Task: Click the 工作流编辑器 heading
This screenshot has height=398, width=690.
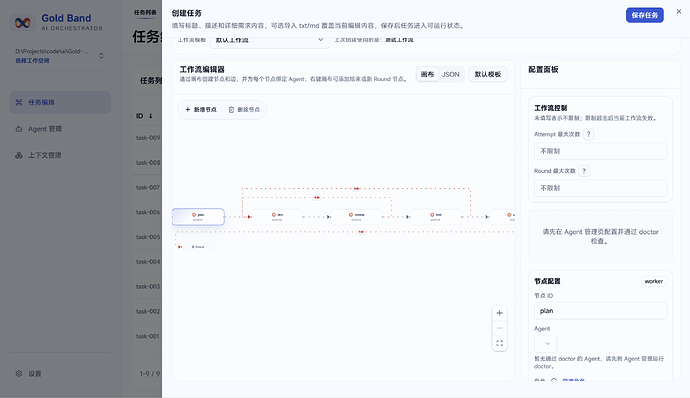Action: 202,70
